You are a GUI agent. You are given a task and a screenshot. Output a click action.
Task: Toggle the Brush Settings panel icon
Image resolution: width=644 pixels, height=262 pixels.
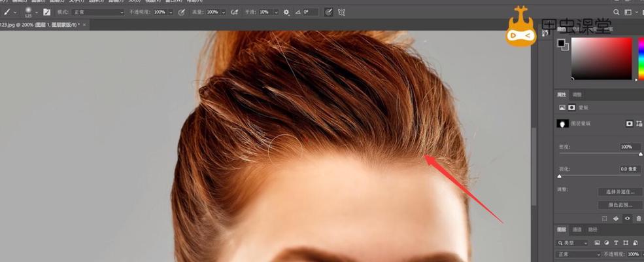[47, 12]
